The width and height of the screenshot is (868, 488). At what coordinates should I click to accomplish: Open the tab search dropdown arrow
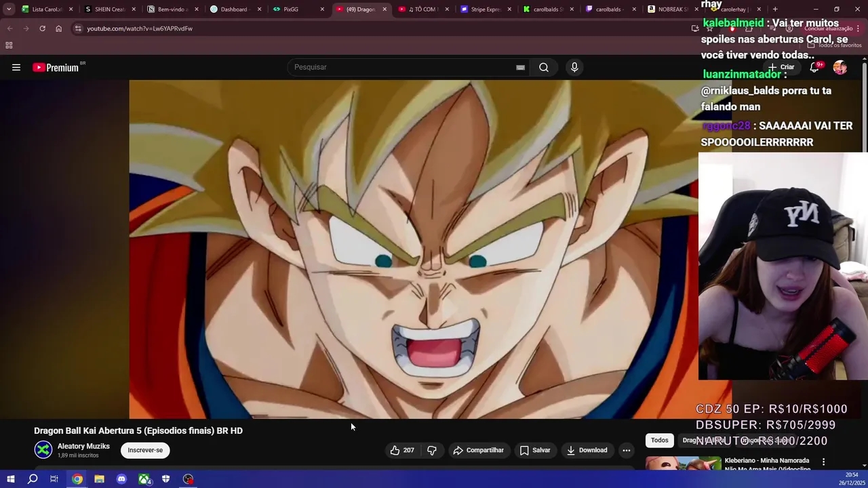[9, 9]
